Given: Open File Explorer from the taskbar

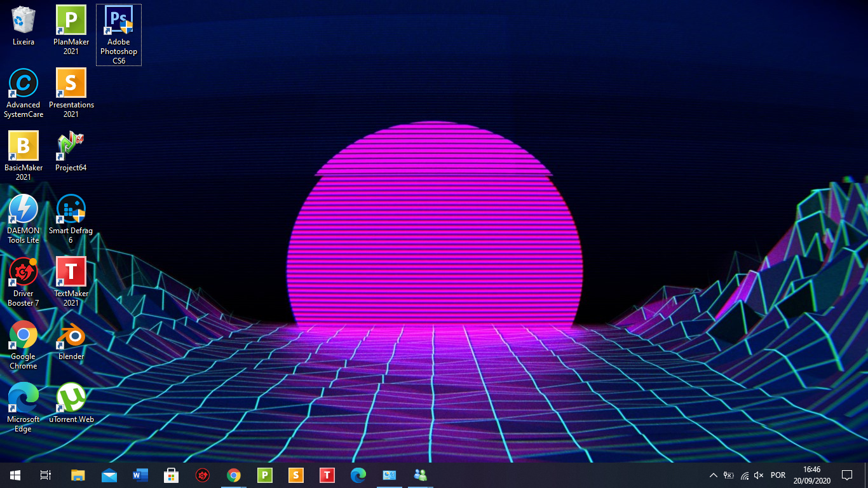Looking at the screenshot, I should click(x=78, y=475).
